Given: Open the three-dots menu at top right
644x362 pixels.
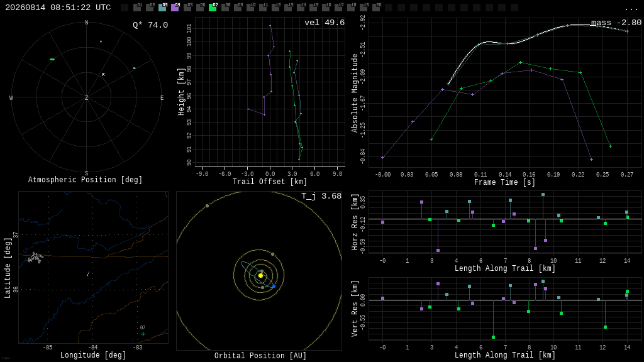Looking at the screenshot, I should [x=631, y=9].
